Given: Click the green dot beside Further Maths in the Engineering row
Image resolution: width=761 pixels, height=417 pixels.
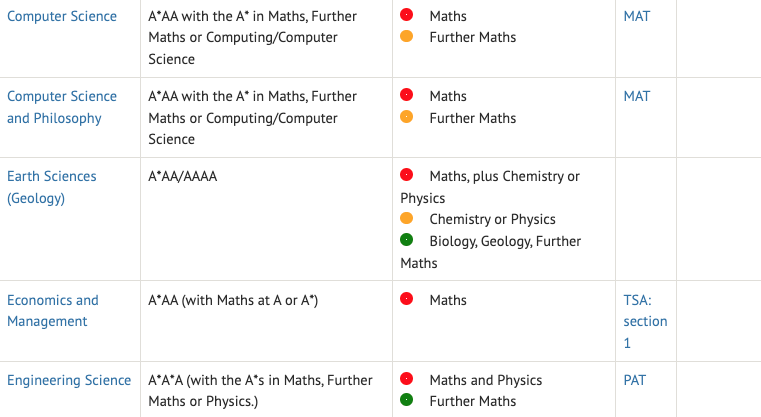Looking at the screenshot, I should tap(406, 400).
